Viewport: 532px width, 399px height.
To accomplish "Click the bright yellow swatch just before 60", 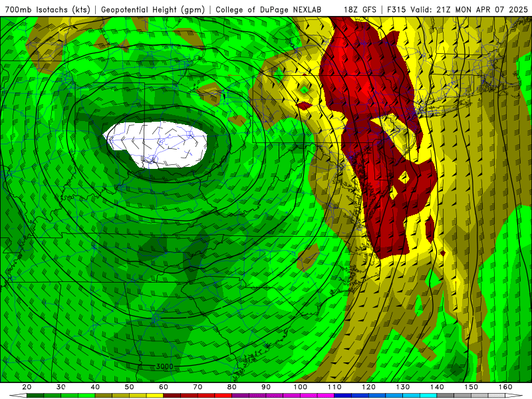I will tap(155, 395).
